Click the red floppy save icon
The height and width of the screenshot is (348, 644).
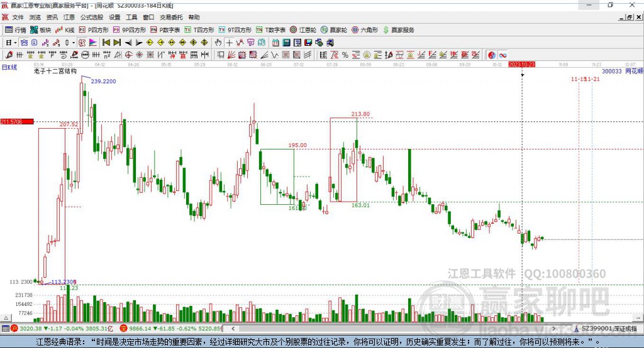point(308,42)
